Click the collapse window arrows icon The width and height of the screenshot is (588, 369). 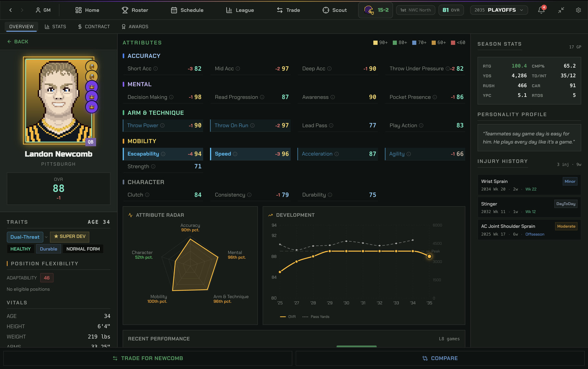(561, 10)
